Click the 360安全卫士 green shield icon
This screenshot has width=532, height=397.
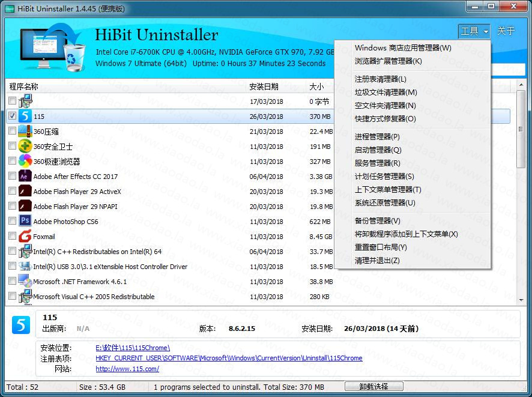[x=25, y=146]
